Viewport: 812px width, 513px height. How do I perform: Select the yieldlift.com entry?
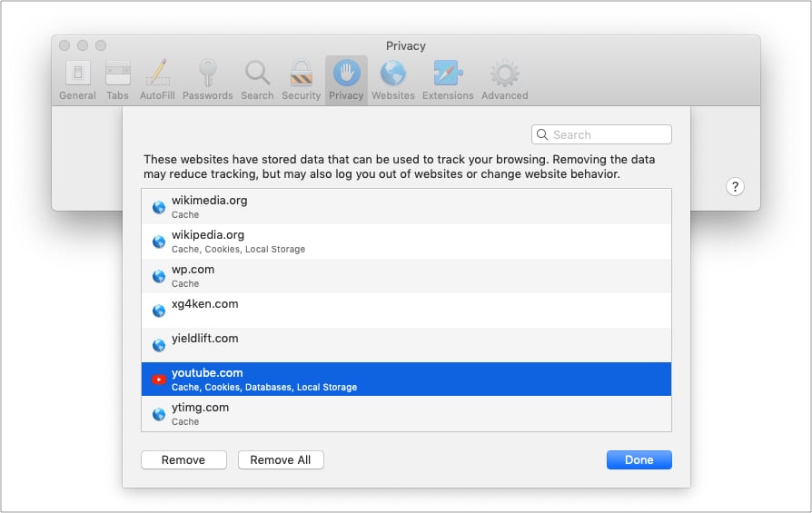coord(407,345)
